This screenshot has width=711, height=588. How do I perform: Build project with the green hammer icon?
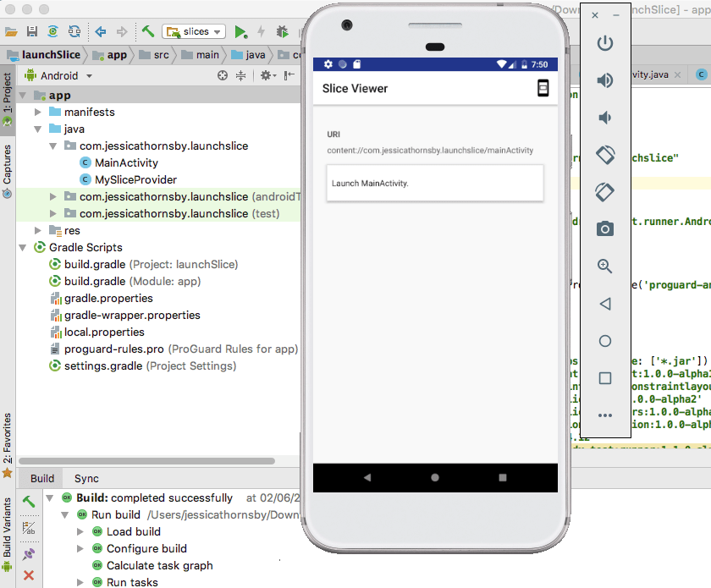148,31
